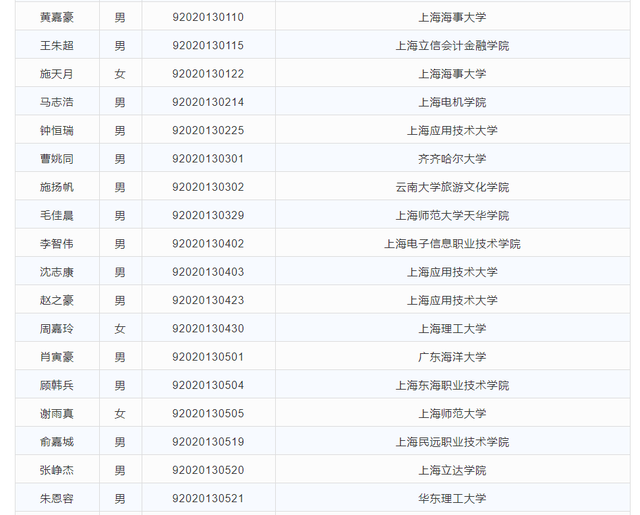Image resolution: width=640 pixels, height=515 pixels.
Task: Click ID number 92020130225
Action: (x=208, y=131)
